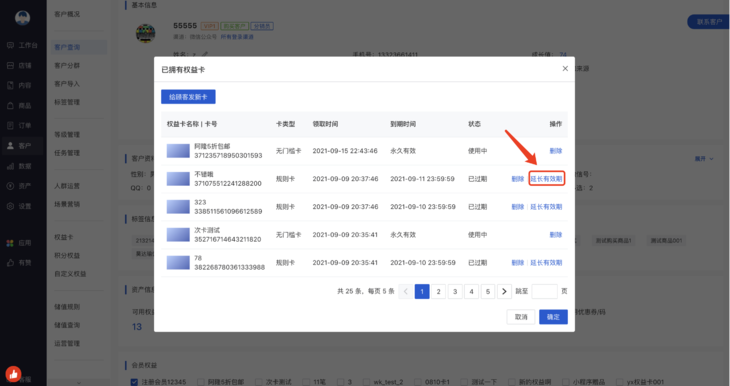
Task: Click card thumbnail for 次卡测试
Action: pyautogui.click(x=178, y=235)
